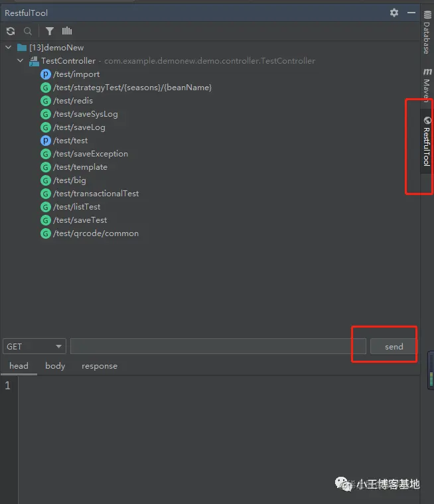Select the /test/redis endpoint
The image size is (434, 504).
(x=73, y=101)
